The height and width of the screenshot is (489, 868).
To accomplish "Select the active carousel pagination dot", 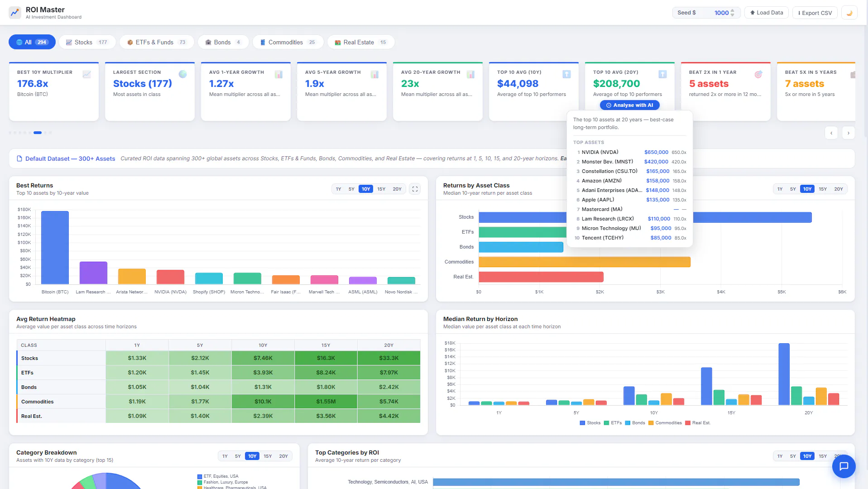I will coord(38,133).
